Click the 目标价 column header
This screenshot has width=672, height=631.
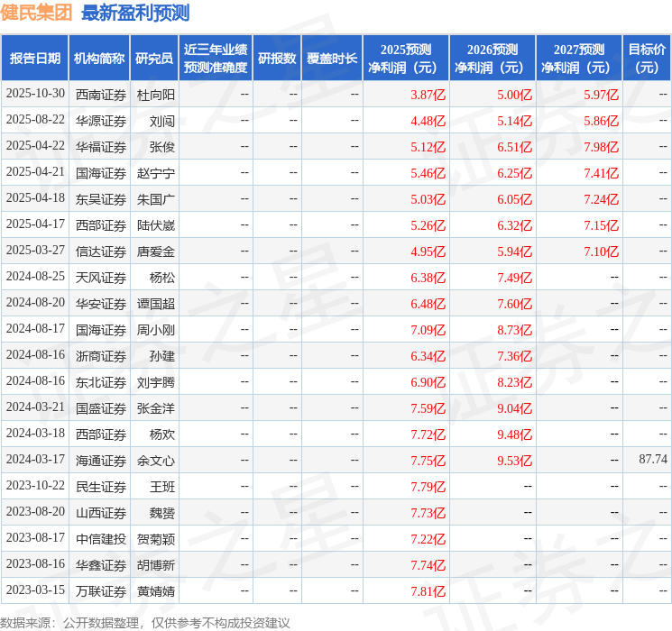point(647,59)
